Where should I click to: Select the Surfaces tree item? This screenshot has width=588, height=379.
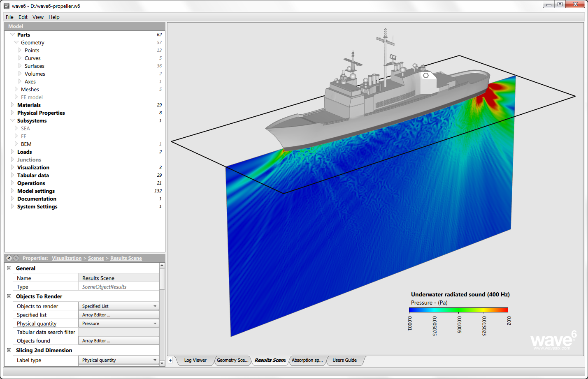(x=35, y=66)
